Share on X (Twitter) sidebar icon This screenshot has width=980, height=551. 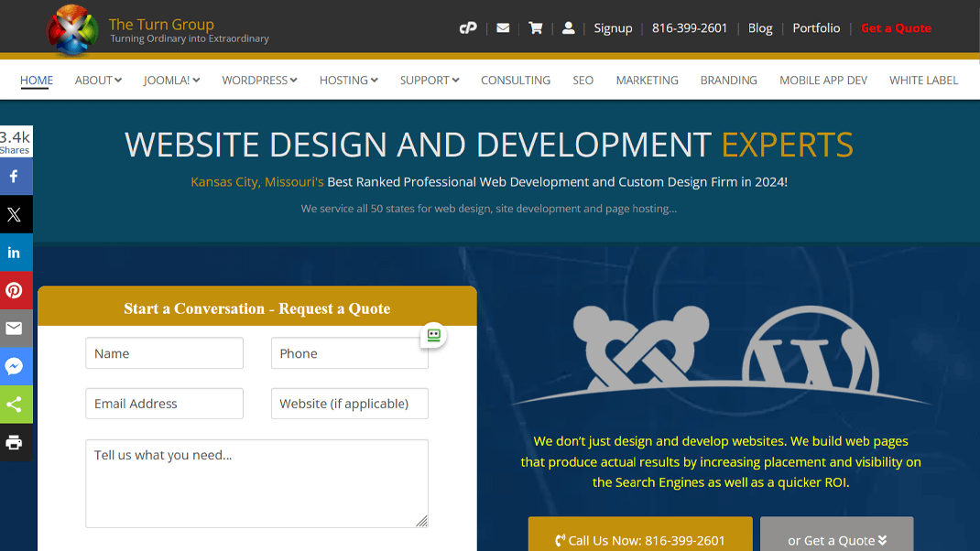16,215
